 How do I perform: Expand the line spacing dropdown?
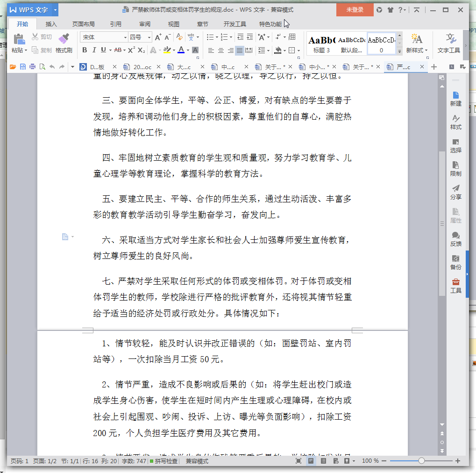tap(268, 50)
